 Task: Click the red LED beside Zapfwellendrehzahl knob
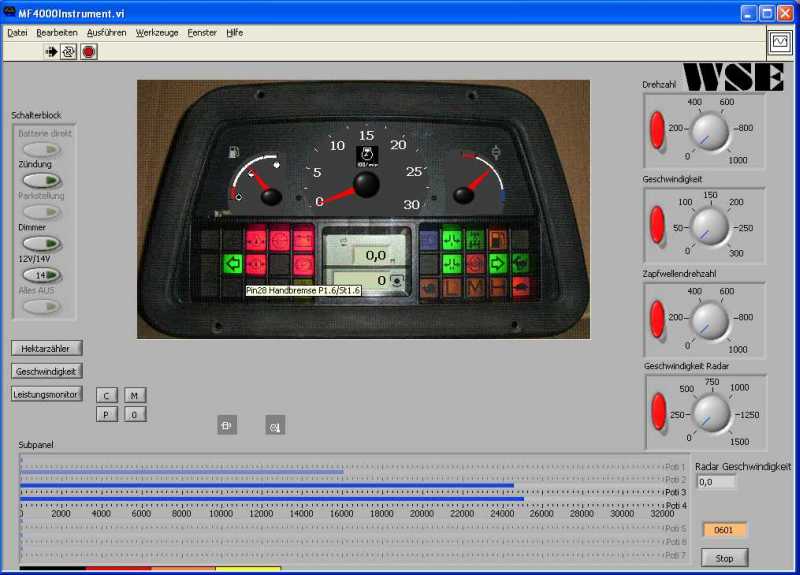pyautogui.click(x=657, y=318)
